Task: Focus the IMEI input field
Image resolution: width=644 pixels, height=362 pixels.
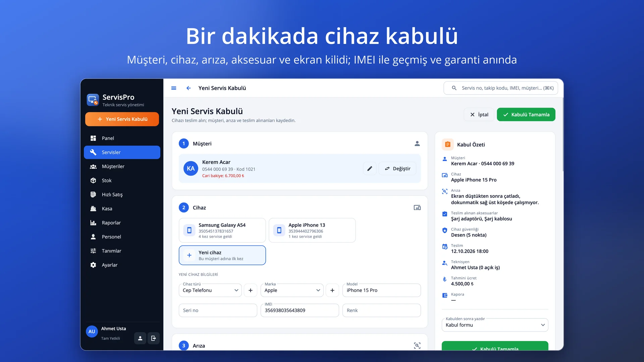Action: [x=300, y=310]
